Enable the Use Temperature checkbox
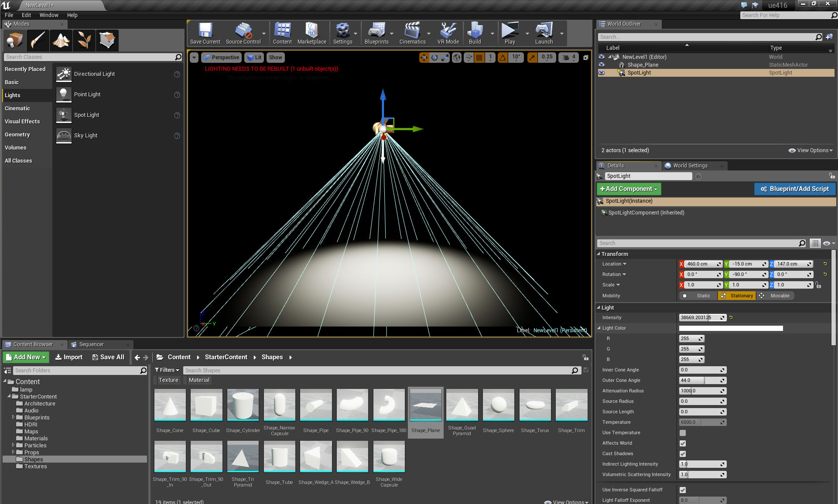 [683, 433]
